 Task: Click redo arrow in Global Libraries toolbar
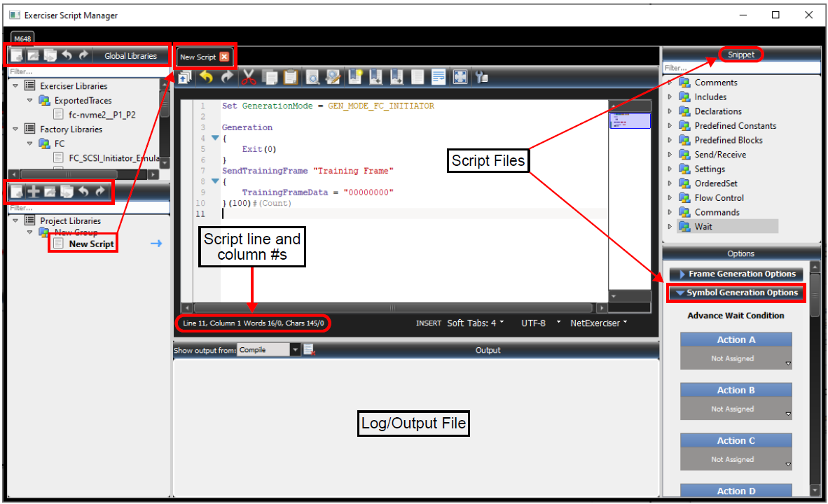(x=83, y=55)
